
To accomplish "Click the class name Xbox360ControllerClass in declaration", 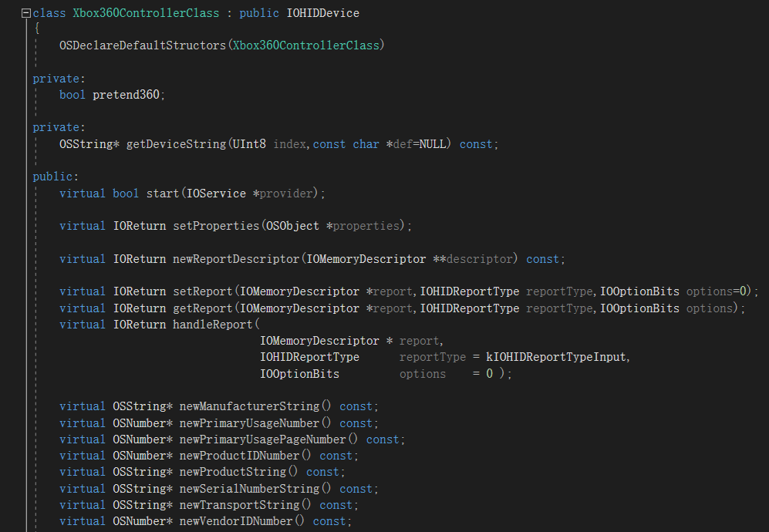I will 146,13.
